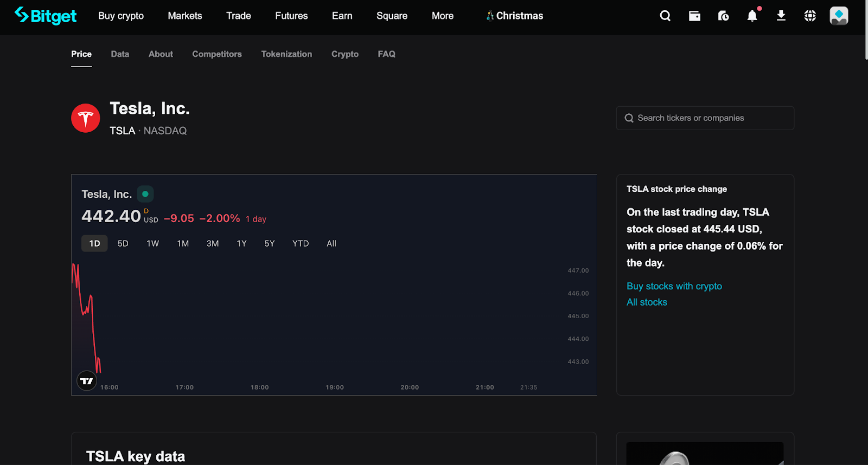Follow the Buy stocks with crypto link
Viewport: 868px width, 465px height.
tap(674, 286)
